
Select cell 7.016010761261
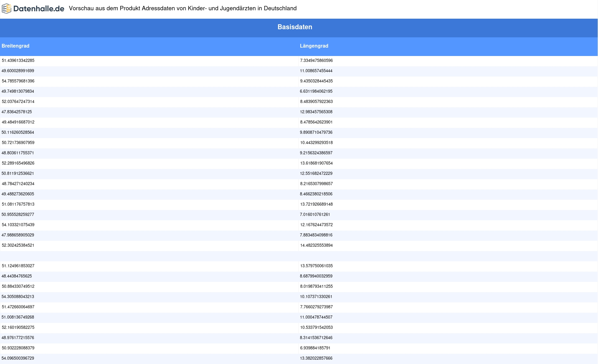click(x=315, y=215)
